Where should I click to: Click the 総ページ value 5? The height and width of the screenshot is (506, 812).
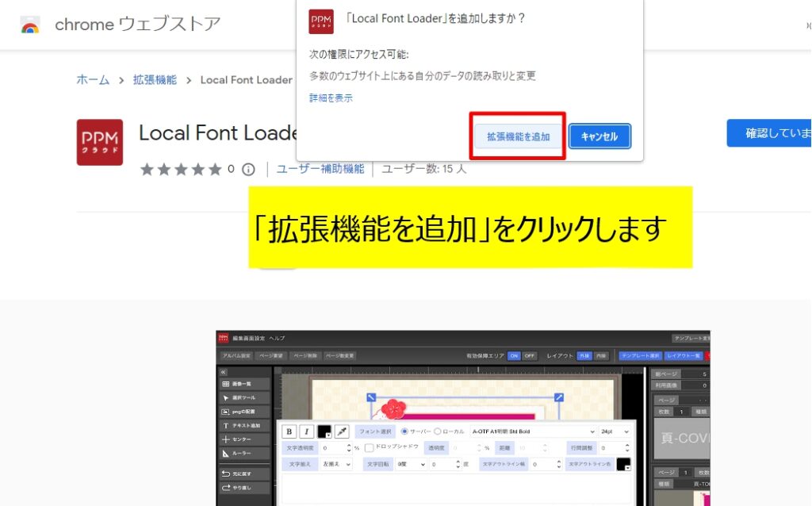click(704, 374)
